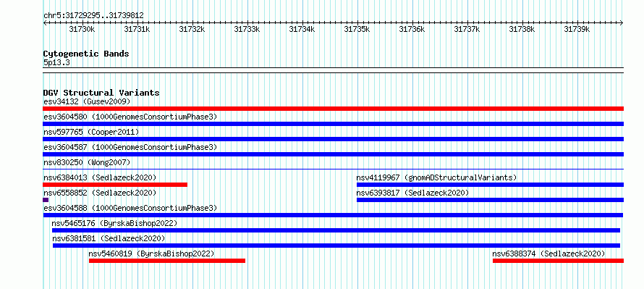
Task: Open nsv5460819 (ByrskaBishop2022) variant label
Action: tap(151, 254)
